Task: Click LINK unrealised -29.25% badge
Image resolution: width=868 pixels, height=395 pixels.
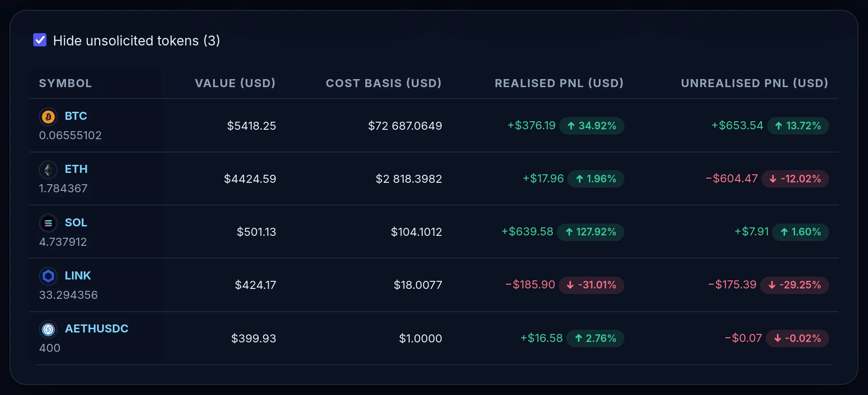Action: tap(795, 285)
